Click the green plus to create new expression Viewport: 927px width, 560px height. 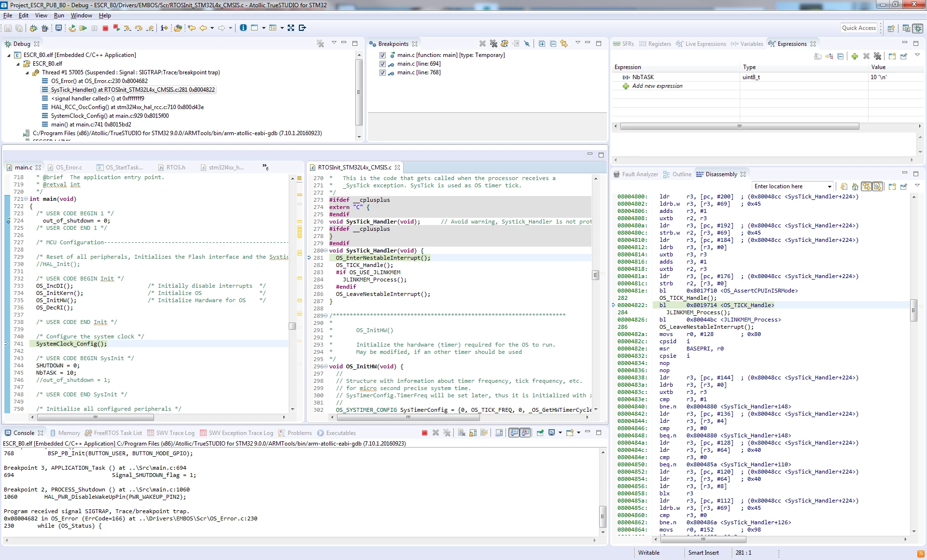[x=855, y=56]
